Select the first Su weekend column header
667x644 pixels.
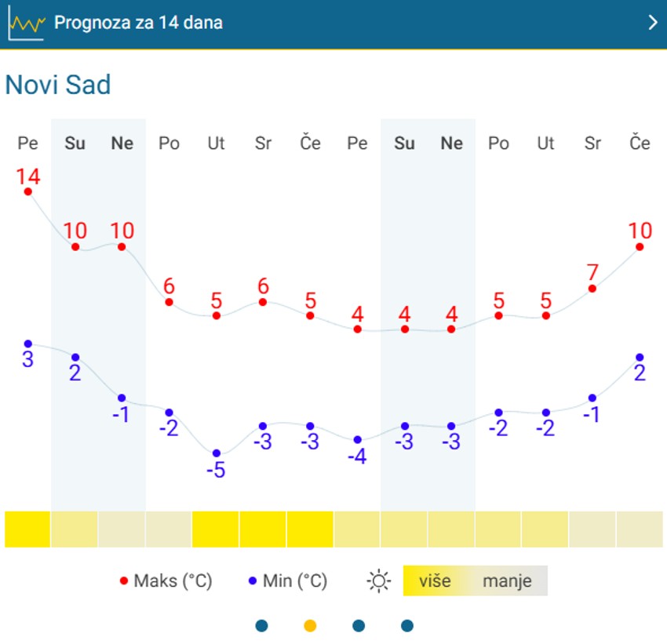[x=75, y=143]
